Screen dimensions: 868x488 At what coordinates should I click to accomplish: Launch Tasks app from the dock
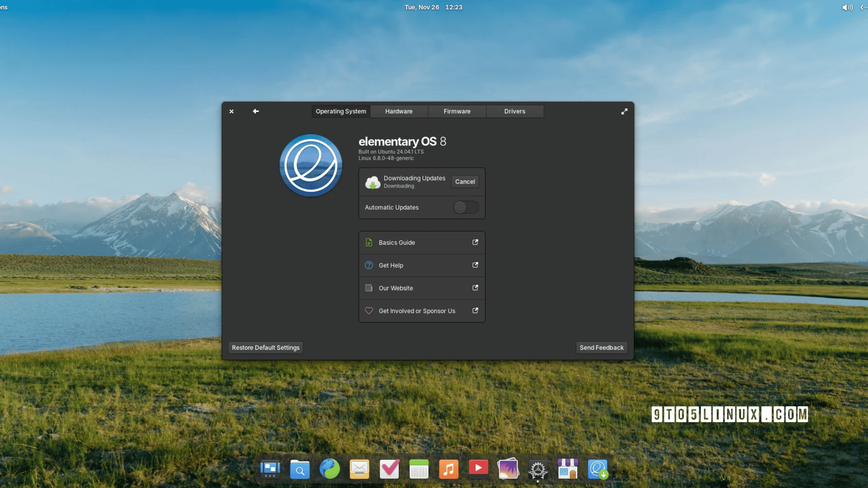click(x=389, y=469)
